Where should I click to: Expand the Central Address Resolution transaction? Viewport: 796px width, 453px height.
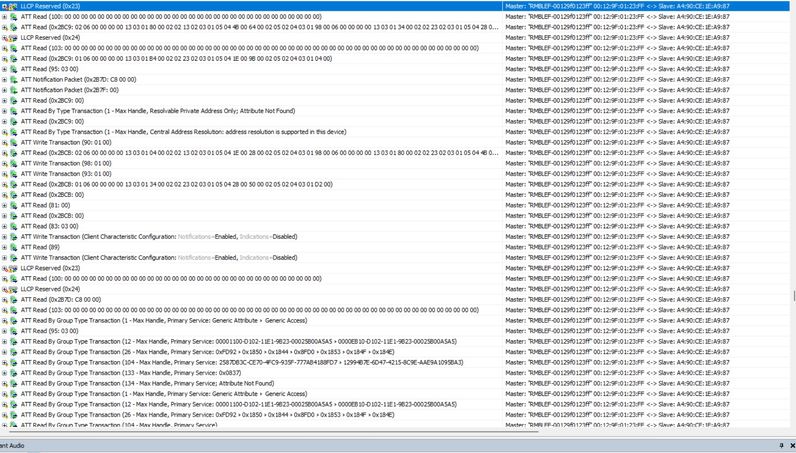[x=4, y=132]
